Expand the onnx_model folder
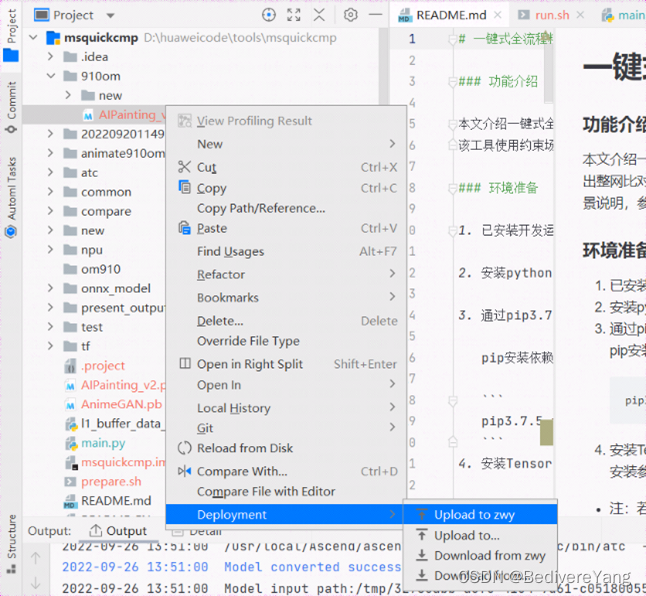Screen dimensions: 646x596 point(50,288)
